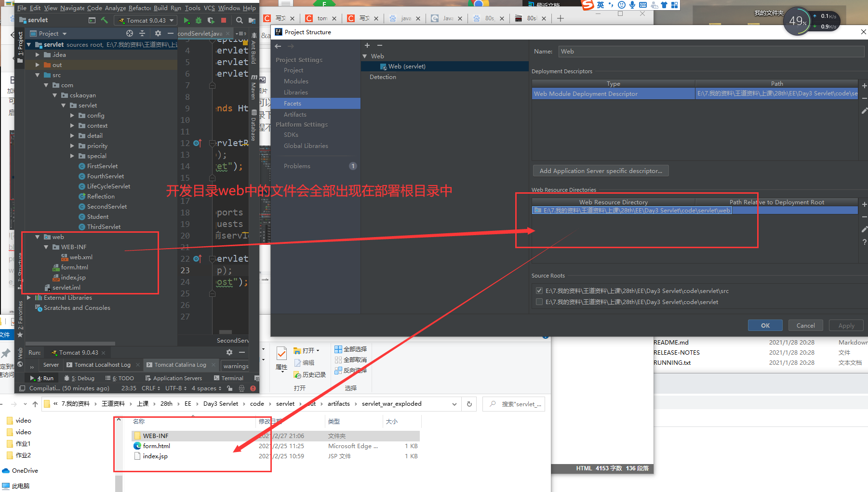Select Modules in Project Settings

296,81
